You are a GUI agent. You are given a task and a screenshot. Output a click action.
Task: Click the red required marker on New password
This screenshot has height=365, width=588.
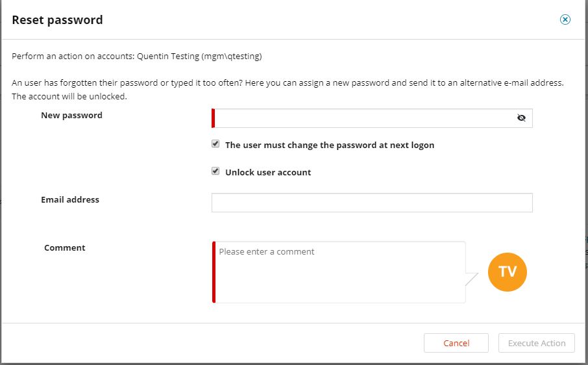tap(213, 118)
